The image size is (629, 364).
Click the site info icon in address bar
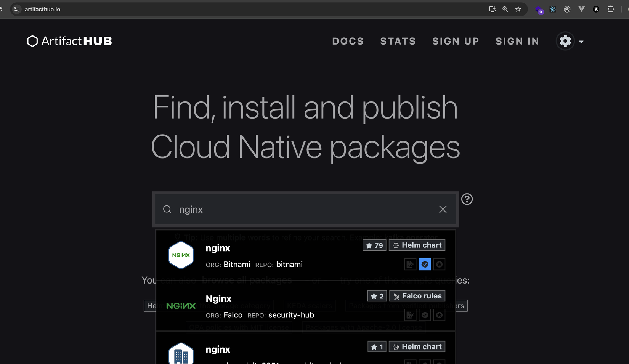click(16, 9)
